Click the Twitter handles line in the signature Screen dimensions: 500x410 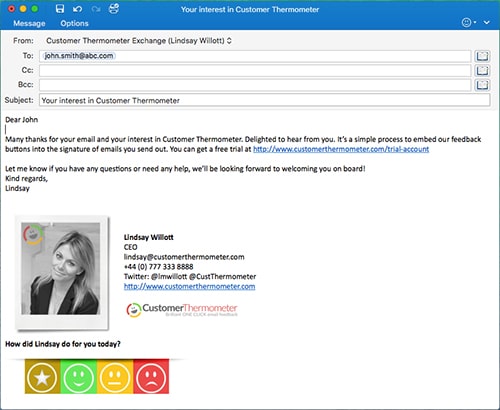tap(190, 276)
